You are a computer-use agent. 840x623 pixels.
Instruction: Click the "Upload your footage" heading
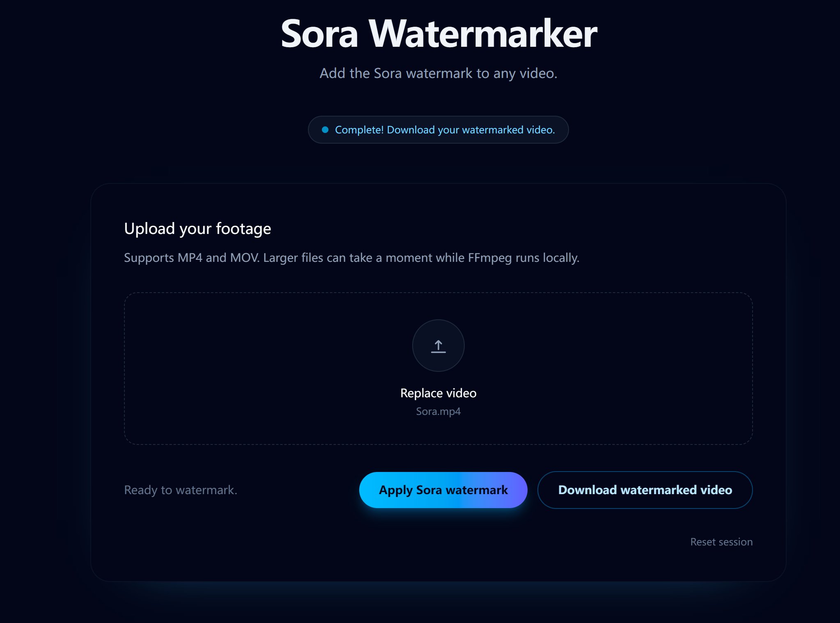(x=197, y=229)
